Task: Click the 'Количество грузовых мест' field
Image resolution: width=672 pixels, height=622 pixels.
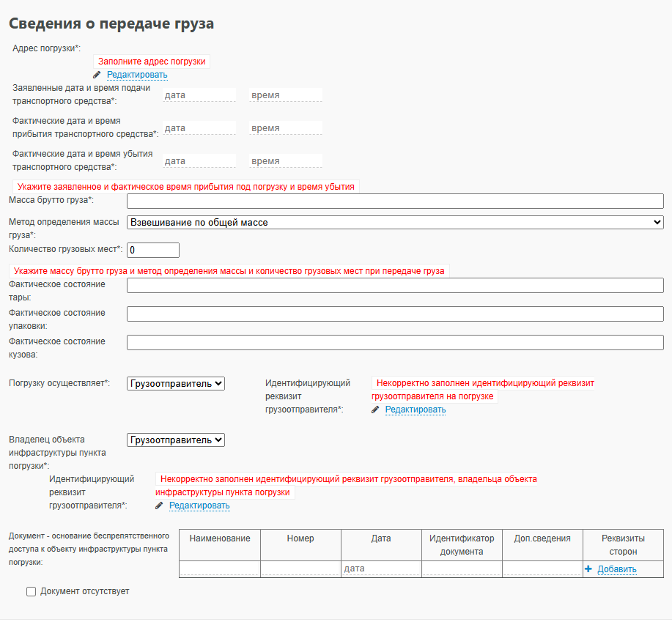Action: pyautogui.click(x=153, y=250)
